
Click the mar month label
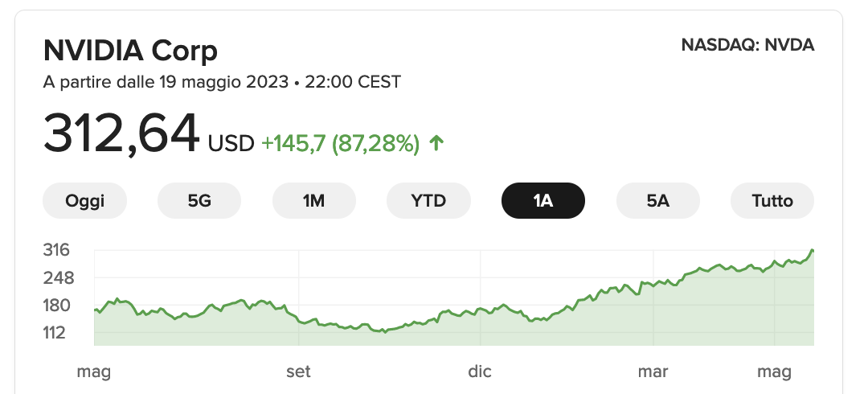click(653, 371)
